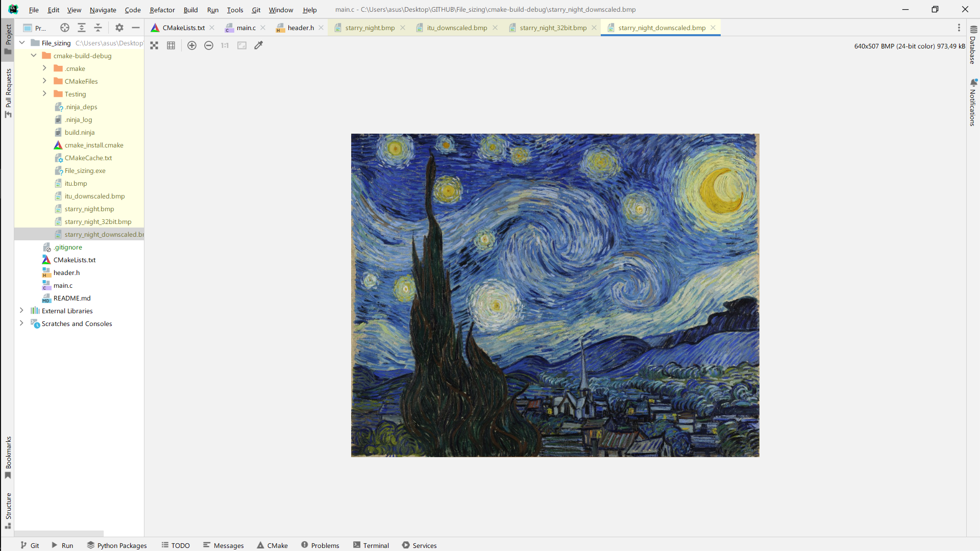Open the Refactor menu
The image size is (980, 551).
point(162,10)
